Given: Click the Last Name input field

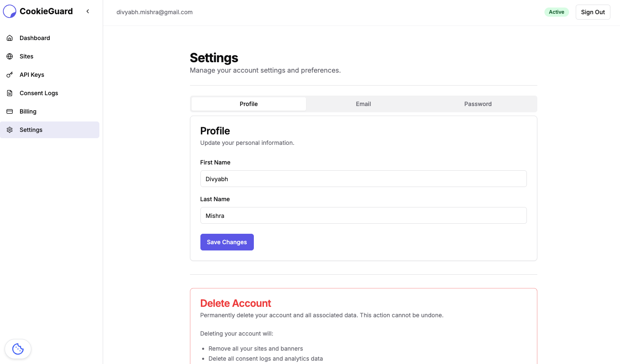Looking at the screenshot, I should point(363,215).
